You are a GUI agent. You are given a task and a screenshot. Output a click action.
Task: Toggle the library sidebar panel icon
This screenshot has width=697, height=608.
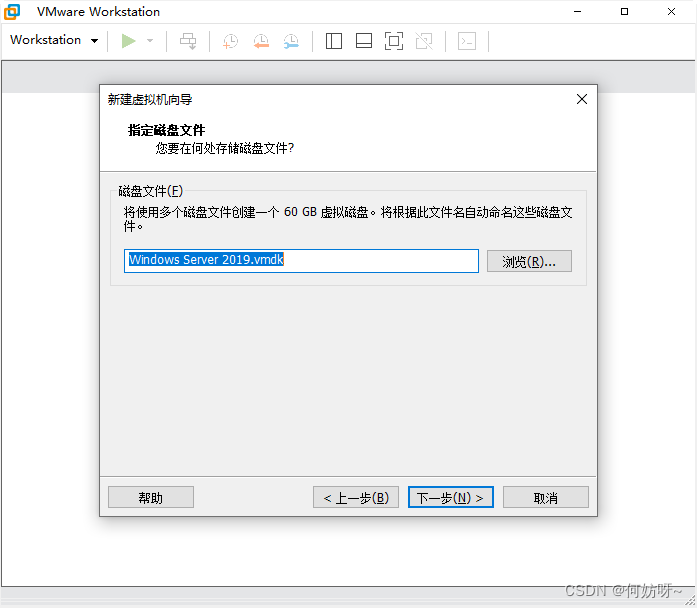333,41
